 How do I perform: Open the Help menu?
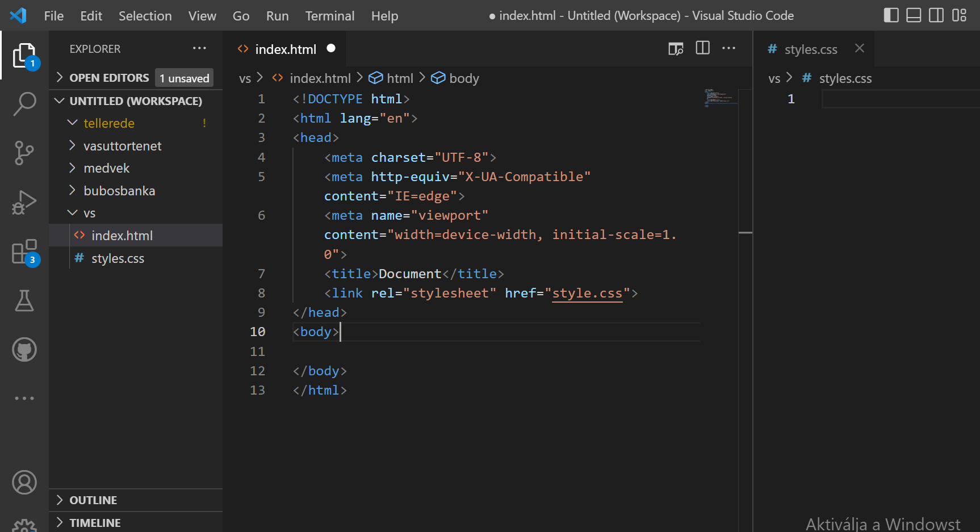[x=384, y=16]
